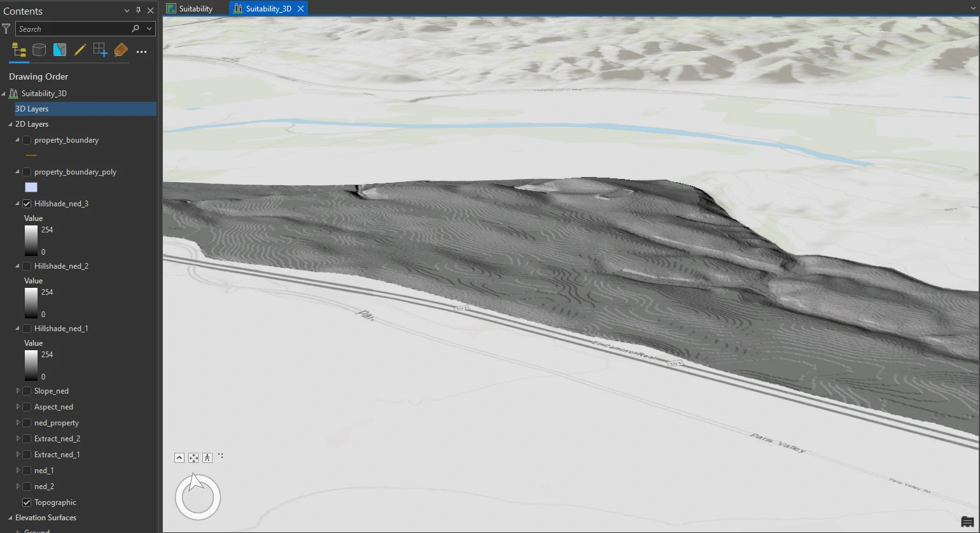Click property_boundary_poly color symbol swatch
The width and height of the screenshot is (980, 533).
point(31,187)
